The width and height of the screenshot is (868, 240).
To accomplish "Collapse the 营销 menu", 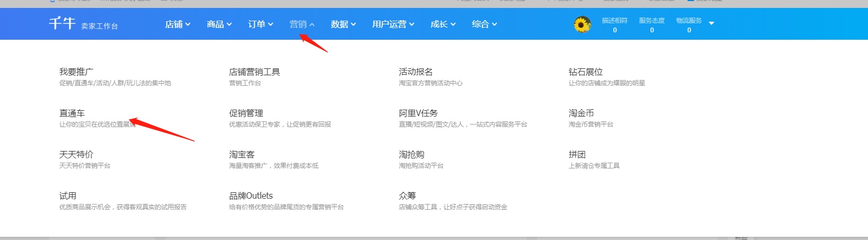I will coord(302,24).
